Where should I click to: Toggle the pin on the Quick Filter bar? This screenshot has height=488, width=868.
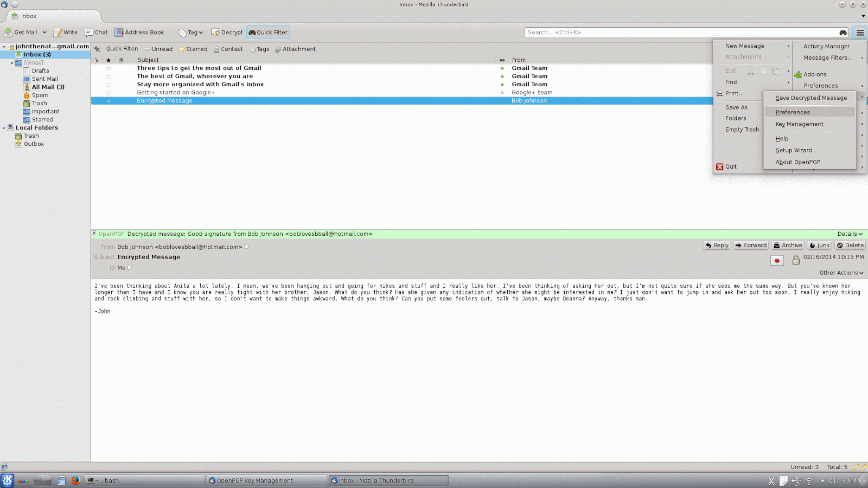tap(97, 49)
